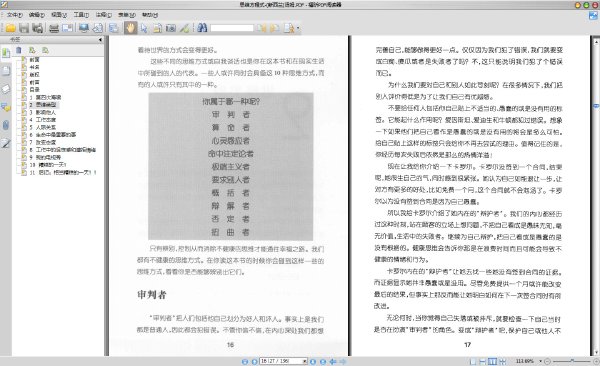Click the monitor-shaped toolbar icon
Screen dimensions: 600x366
[83, 28]
